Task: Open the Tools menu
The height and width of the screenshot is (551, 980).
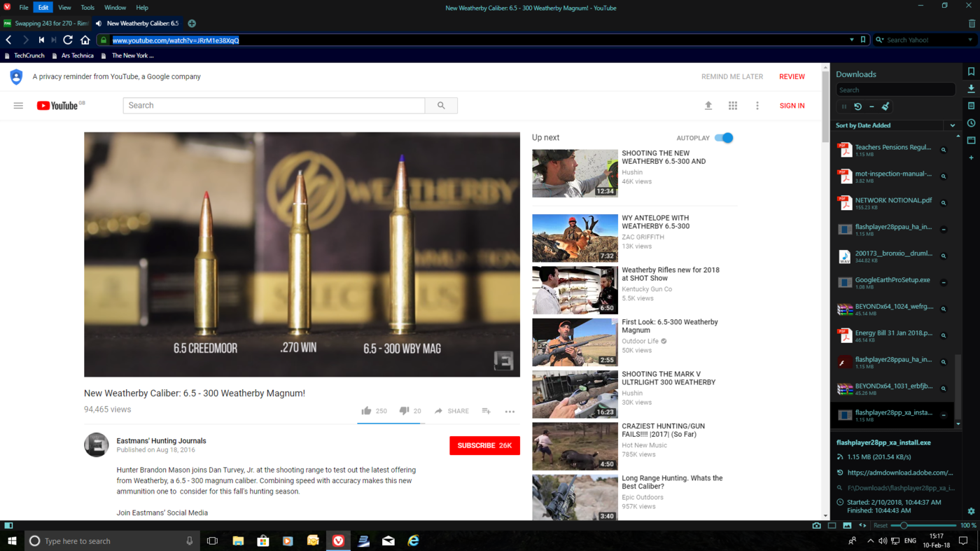Action: tap(87, 8)
